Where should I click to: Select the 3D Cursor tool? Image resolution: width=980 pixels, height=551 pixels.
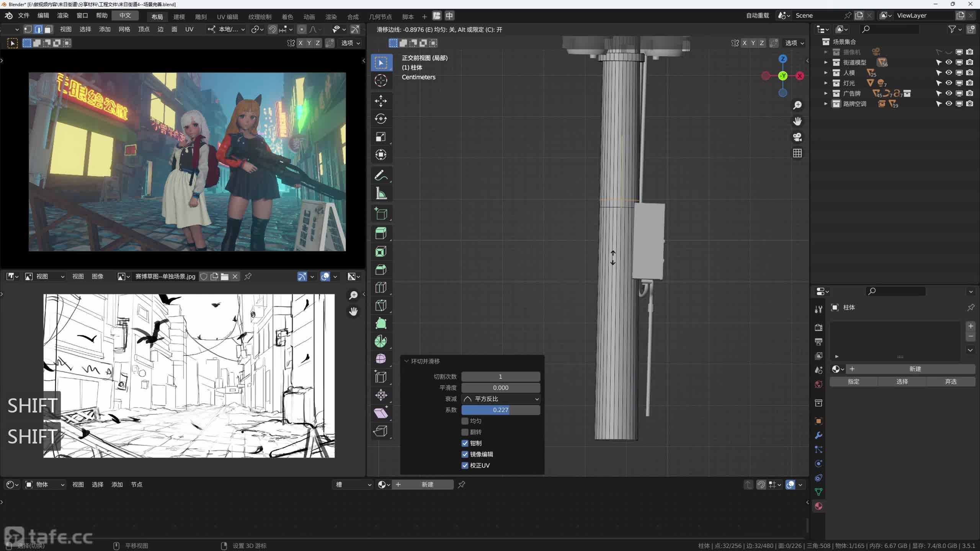click(x=381, y=80)
